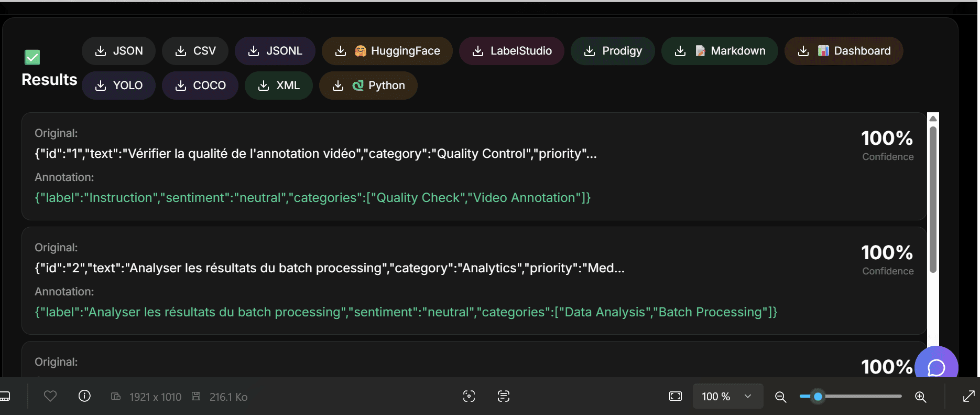Click the zoom slider handle
This screenshot has width=980, height=415.
click(818, 396)
